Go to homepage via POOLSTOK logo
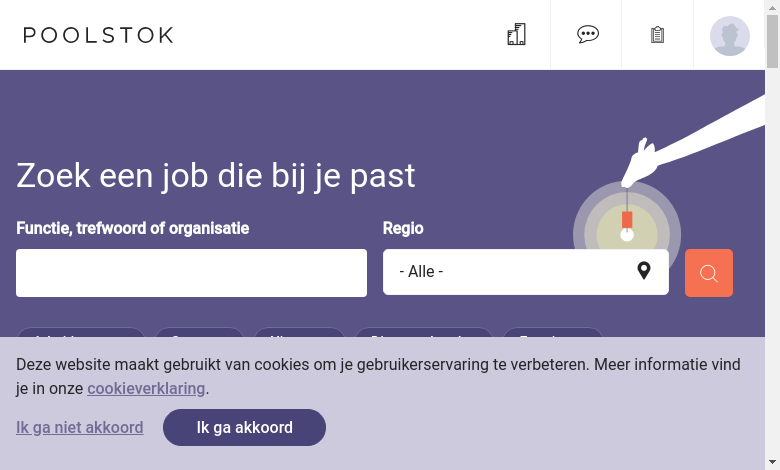Viewport: 780px width, 470px height. coord(98,35)
